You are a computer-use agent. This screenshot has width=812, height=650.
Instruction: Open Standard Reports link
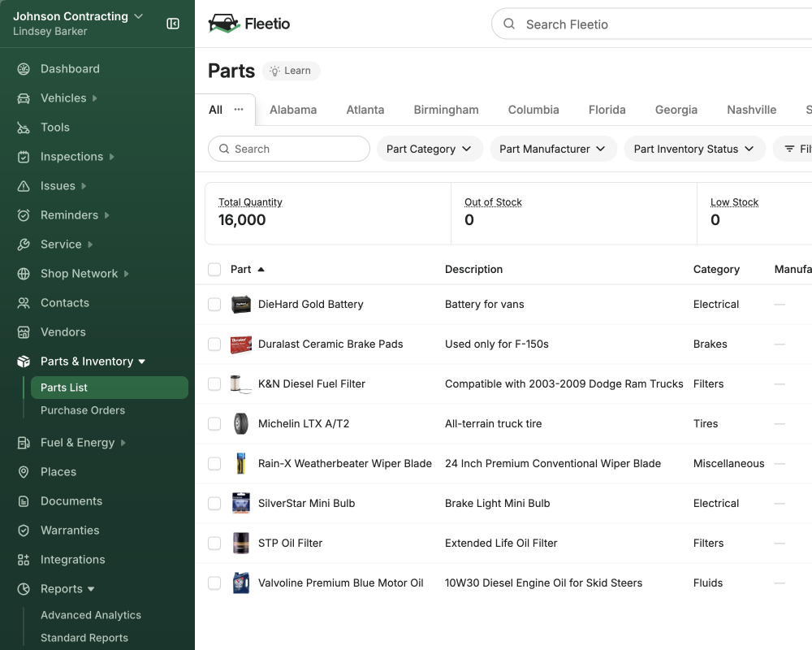tap(84, 638)
